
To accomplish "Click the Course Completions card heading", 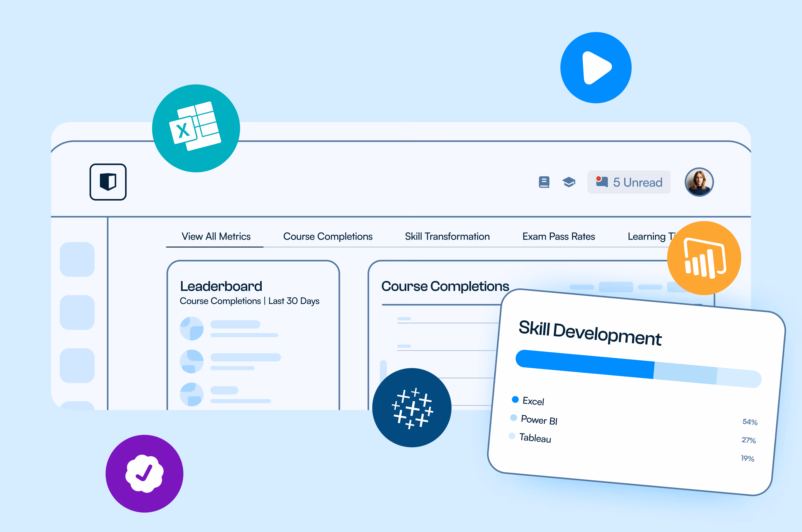I will (445, 286).
